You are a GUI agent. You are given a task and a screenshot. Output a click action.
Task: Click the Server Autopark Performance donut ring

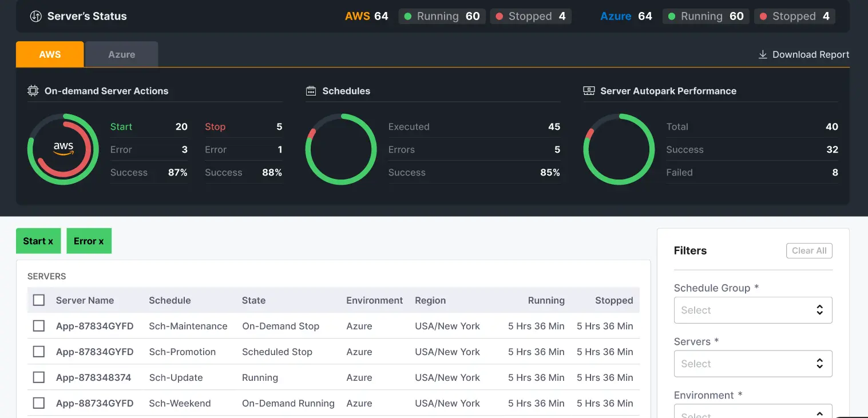tap(619, 149)
